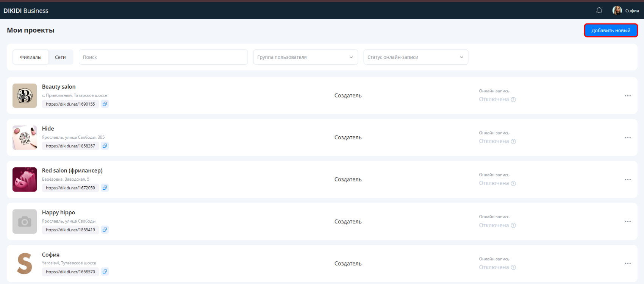Open the notifications bell icon
Viewport: 644px width, 284px height.
point(599,11)
